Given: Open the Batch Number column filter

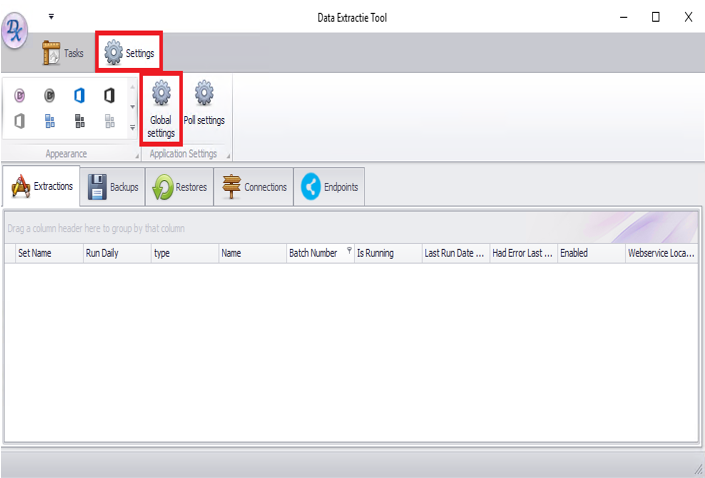Looking at the screenshot, I should tap(349, 253).
